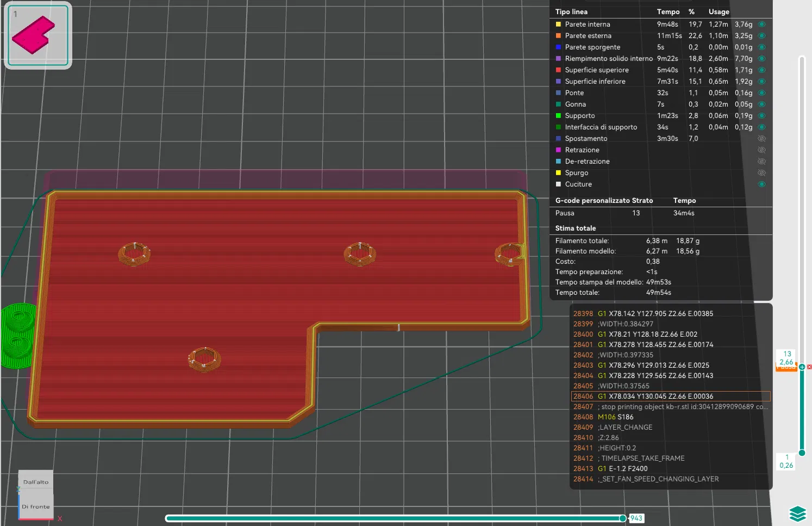This screenshot has width=812, height=526.
Task: Select the M106 S186 G-code line
Action: click(x=671, y=417)
